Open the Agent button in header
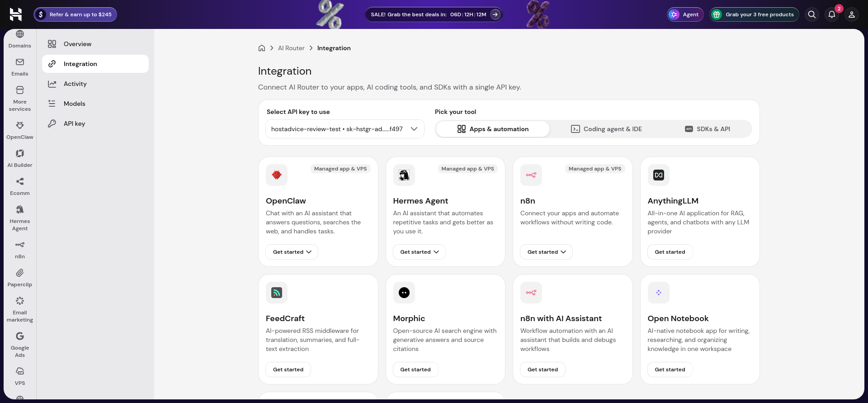The height and width of the screenshot is (403, 868). pos(685,14)
